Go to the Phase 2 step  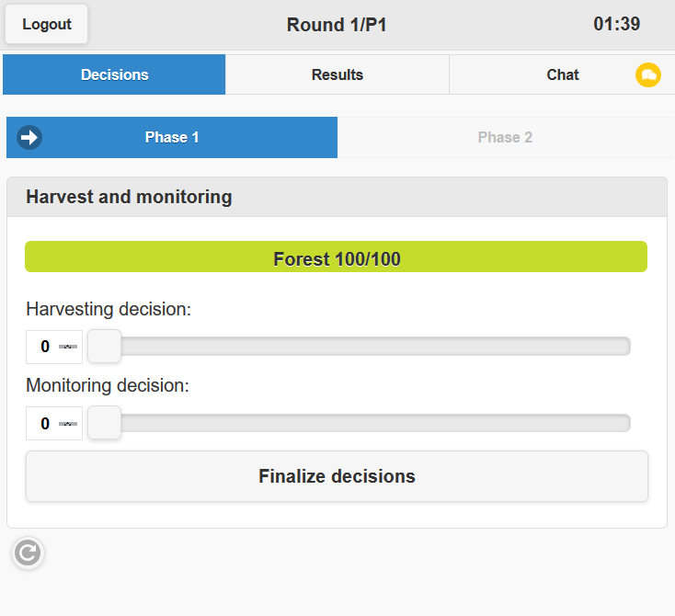[x=505, y=138]
